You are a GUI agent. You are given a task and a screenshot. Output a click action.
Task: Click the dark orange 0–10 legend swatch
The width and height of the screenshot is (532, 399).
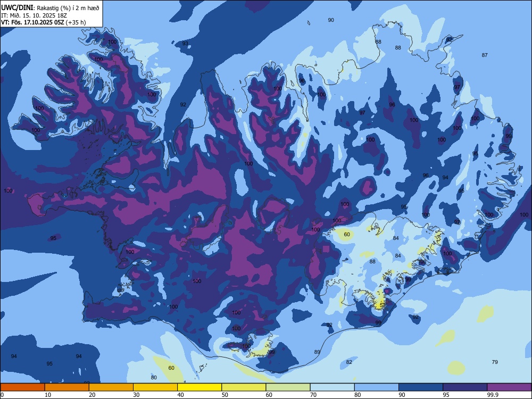[x=22, y=387]
